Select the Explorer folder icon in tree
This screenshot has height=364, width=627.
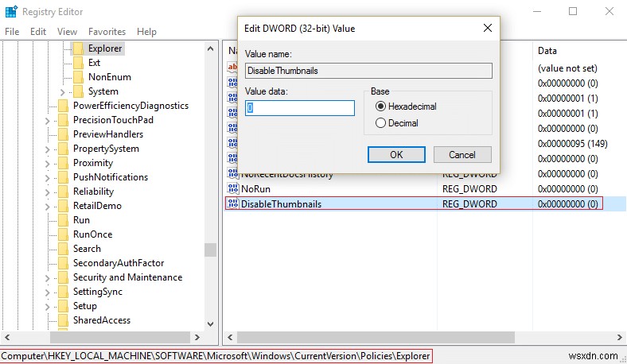click(x=78, y=48)
